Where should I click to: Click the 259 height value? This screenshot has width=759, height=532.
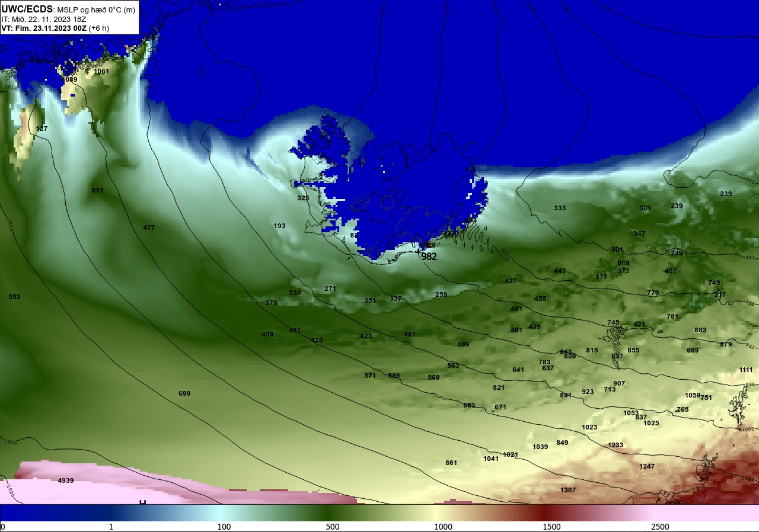441,294
